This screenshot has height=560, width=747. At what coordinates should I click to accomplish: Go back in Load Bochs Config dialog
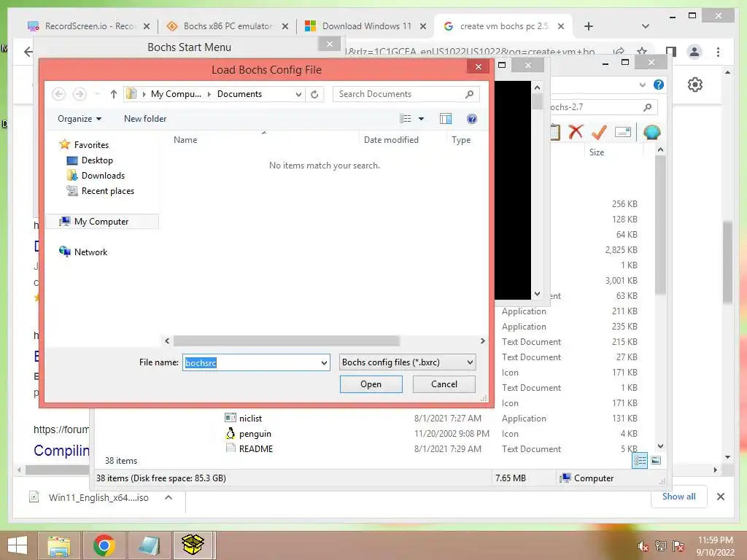tap(58, 94)
